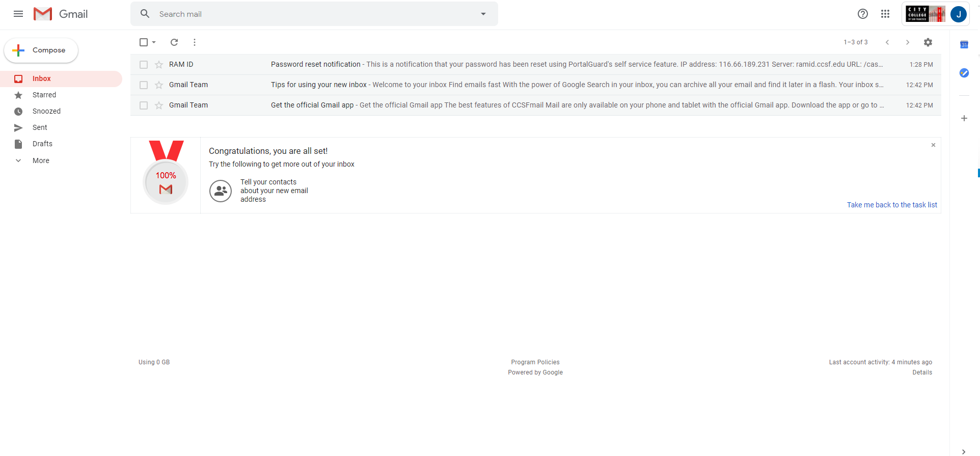Click the Last account activity text

[881, 362]
